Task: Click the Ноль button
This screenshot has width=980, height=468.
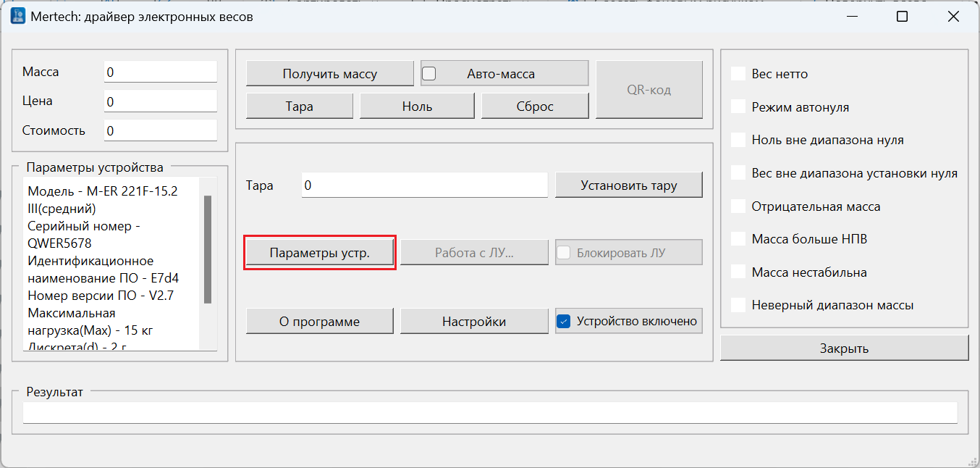Action: click(417, 106)
